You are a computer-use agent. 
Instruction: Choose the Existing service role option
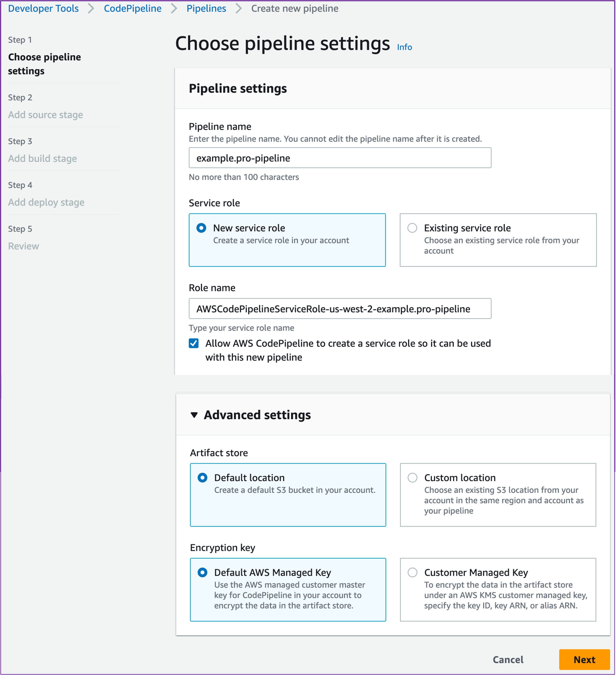412,228
